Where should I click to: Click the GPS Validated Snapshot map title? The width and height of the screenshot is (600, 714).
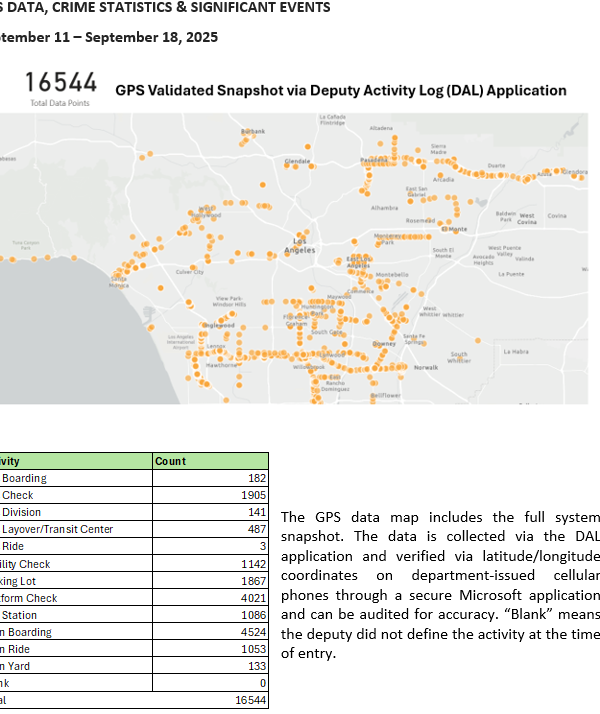(x=341, y=90)
